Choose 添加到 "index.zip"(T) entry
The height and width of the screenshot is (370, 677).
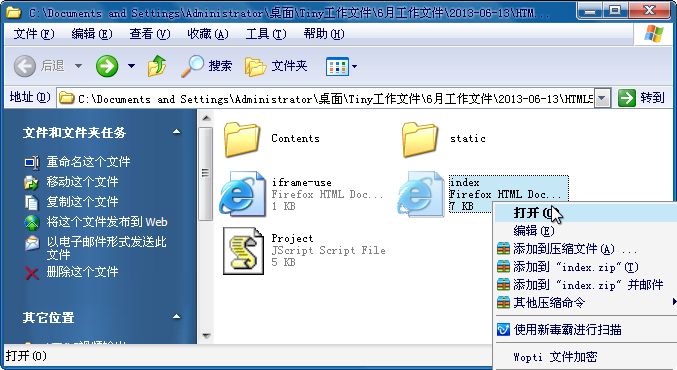point(586,267)
